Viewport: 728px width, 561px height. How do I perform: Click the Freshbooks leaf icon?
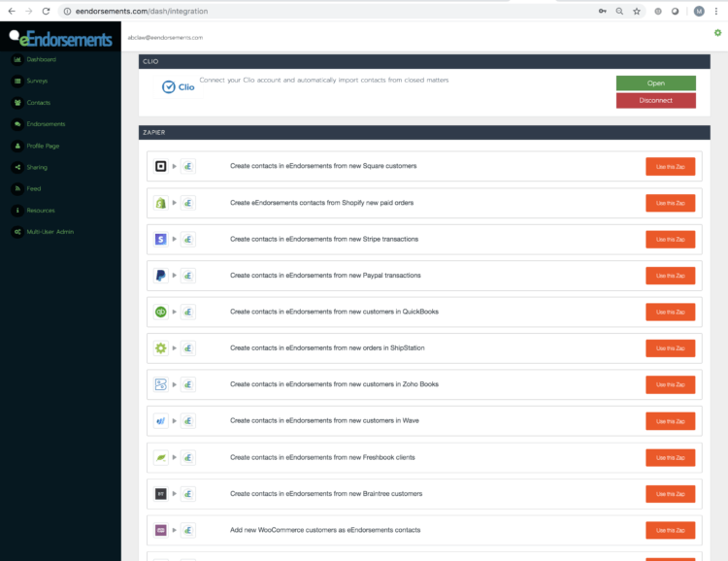(160, 457)
